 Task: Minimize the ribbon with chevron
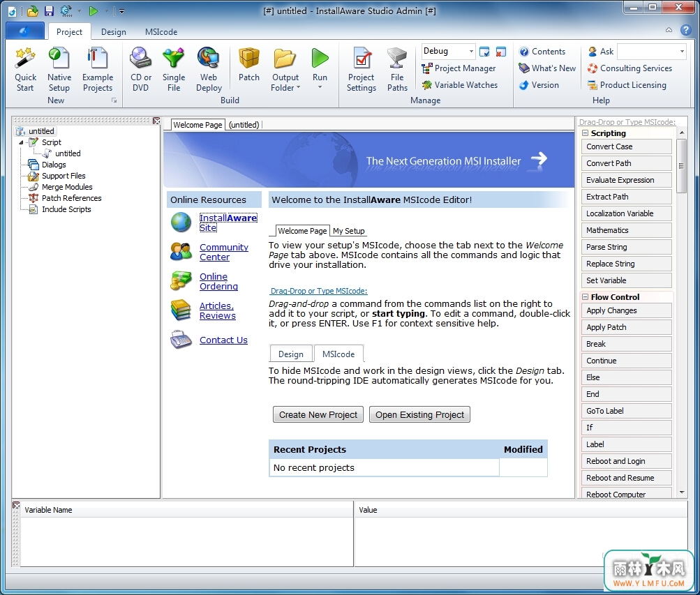(669, 30)
